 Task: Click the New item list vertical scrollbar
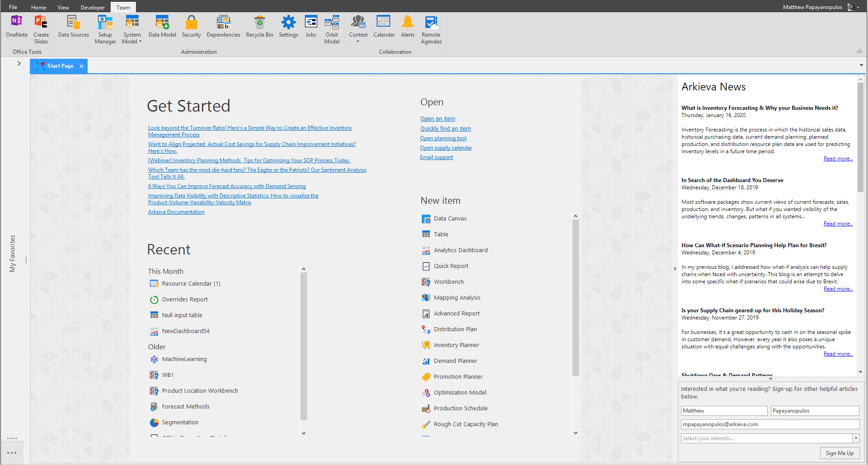pos(575,298)
